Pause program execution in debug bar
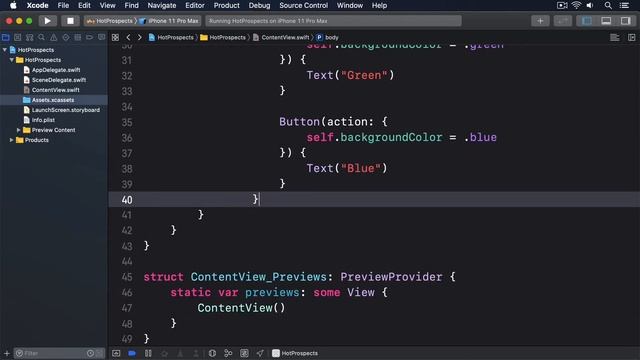This screenshot has width=640, height=360. coord(148,353)
